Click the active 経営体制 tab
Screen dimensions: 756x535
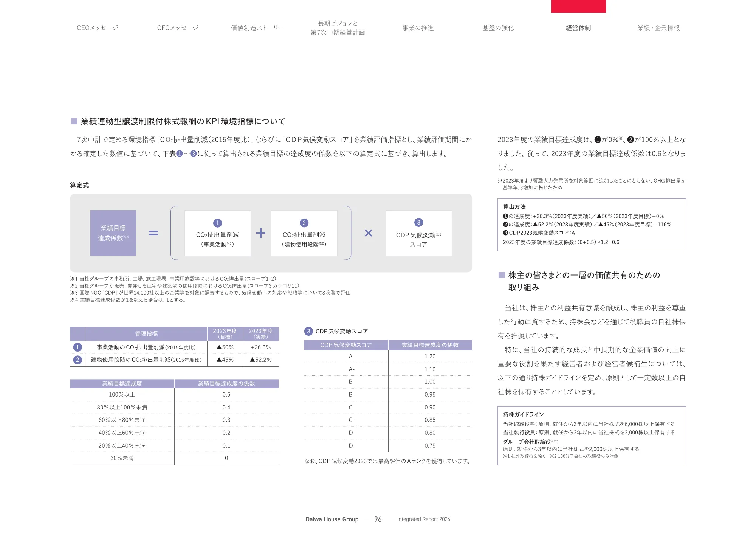(578, 28)
